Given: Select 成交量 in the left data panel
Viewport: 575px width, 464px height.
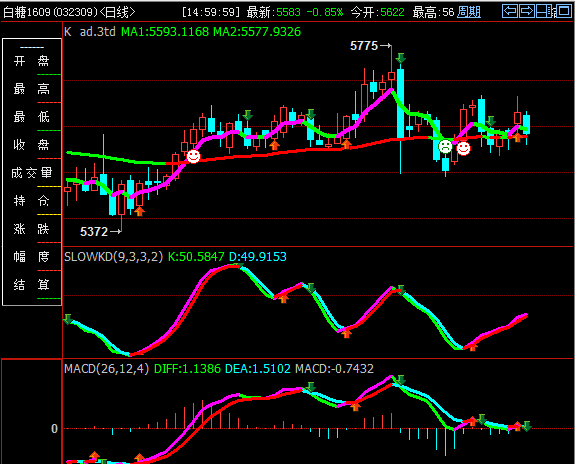Looking at the screenshot, I should click(31, 173).
